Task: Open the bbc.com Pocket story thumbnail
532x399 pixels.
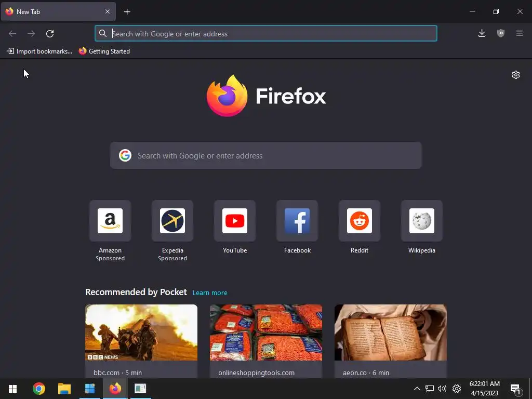Action: pyautogui.click(x=141, y=332)
